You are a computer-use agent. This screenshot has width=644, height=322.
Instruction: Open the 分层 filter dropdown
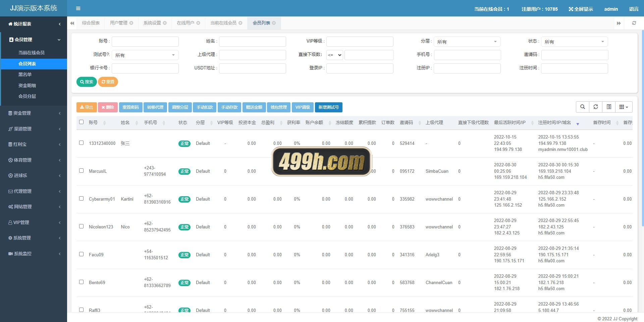(467, 42)
